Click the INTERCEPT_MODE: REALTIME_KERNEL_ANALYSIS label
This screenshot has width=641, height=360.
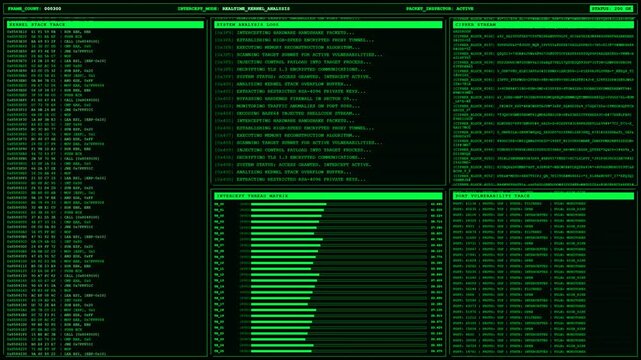tap(233, 9)
